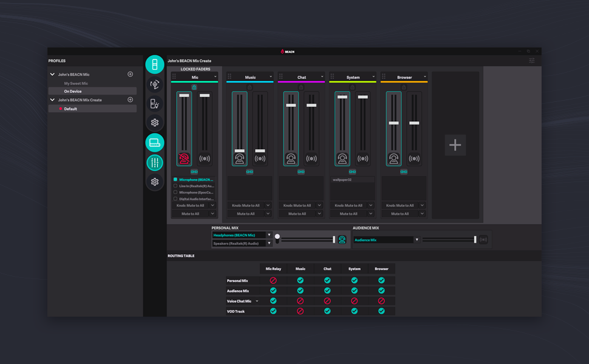Select the My Sweet Mic profile

click(x=76, y=83)
